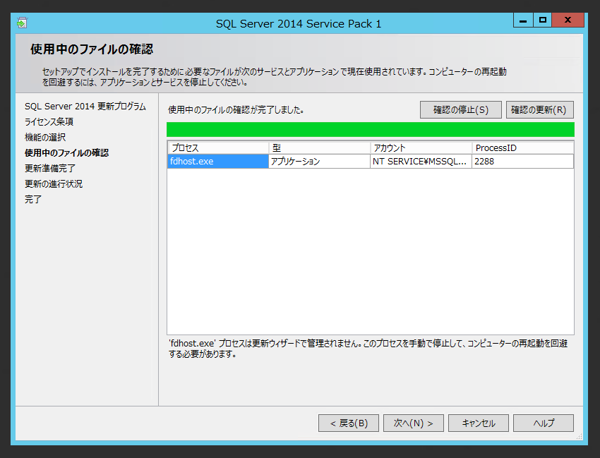
Task: Select 更新準備完了 step in sidebar
Action: coord(50,168)
